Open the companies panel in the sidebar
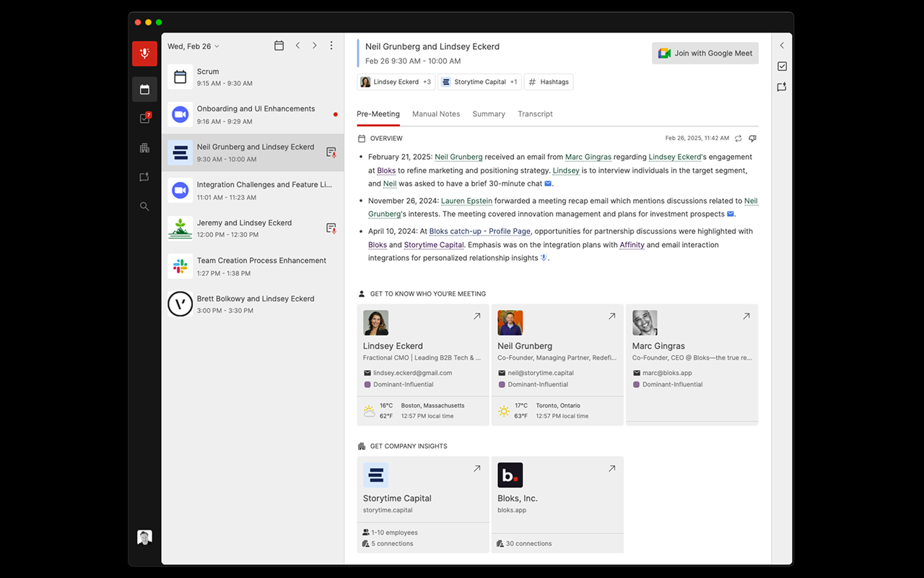The height and width of the screenshot is (578, 924). click(144, 147)
